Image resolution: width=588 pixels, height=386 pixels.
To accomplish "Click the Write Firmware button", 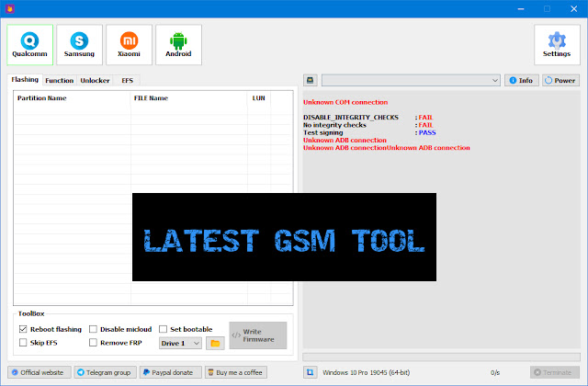I will (258, 335).
